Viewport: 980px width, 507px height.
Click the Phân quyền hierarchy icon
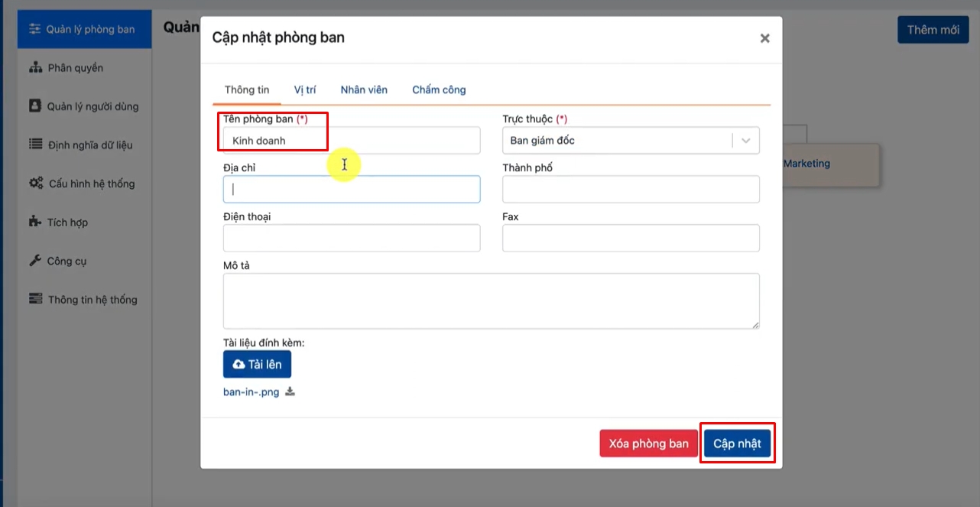[35, 68]
